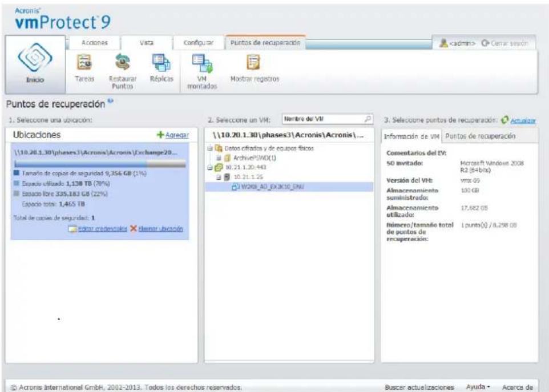Click the red X Eliminar ubicación icon
549x392 pixels.
coord(133,229)
